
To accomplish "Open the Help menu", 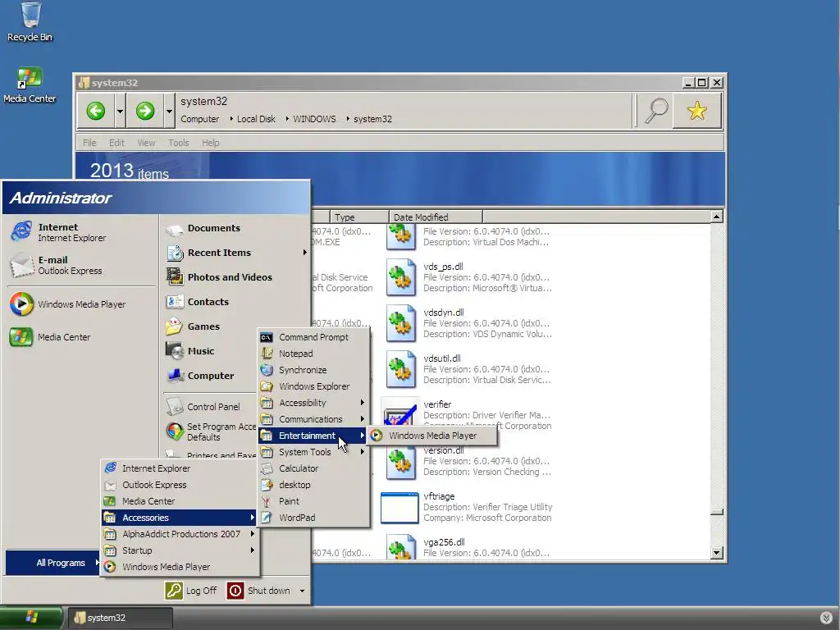I will pyautogui.click(x=211, y=143).
